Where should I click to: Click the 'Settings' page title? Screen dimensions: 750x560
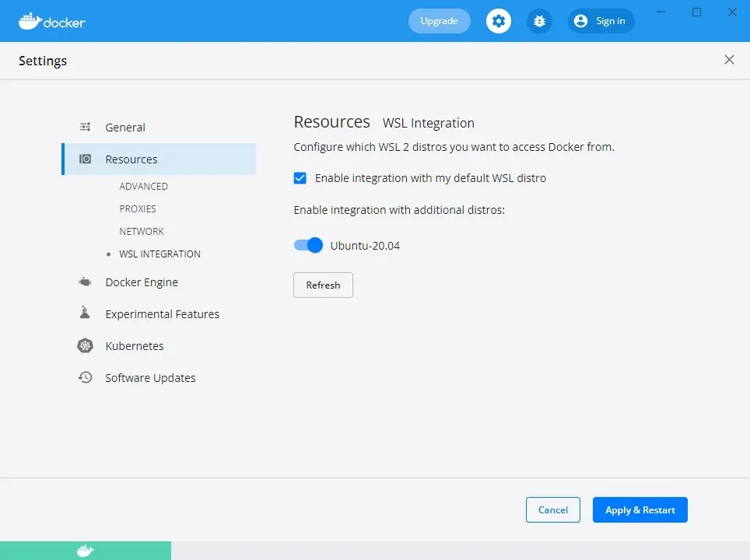tap(43, 61)
